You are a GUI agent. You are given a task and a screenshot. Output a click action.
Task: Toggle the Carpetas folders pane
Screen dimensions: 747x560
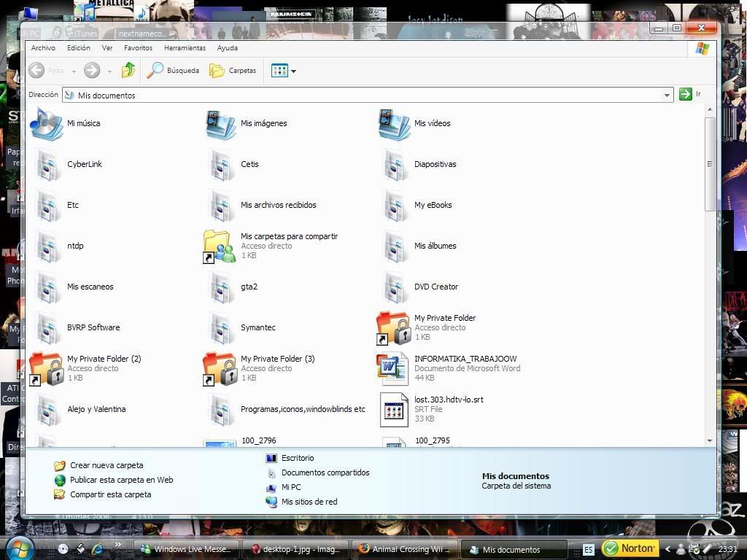point(233,71)
